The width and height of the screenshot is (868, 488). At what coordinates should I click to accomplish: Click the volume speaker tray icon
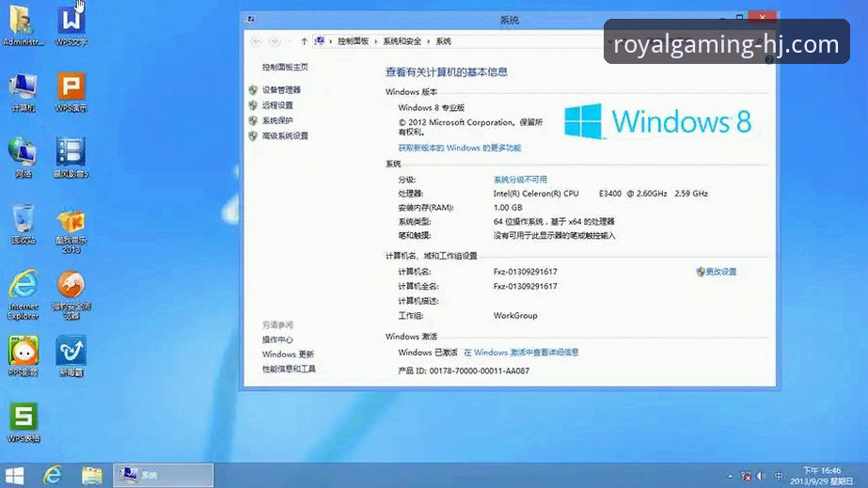tap(762, 476)
